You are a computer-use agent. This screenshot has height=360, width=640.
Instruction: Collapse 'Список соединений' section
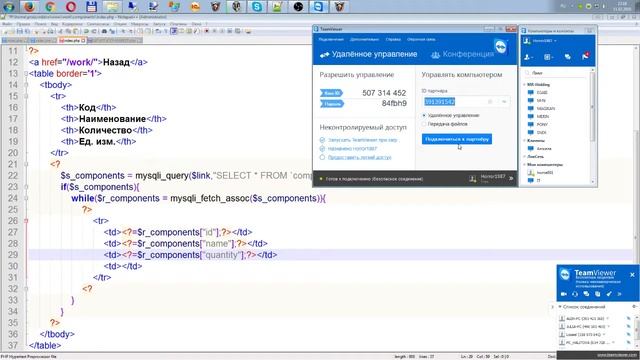(560, 307)
